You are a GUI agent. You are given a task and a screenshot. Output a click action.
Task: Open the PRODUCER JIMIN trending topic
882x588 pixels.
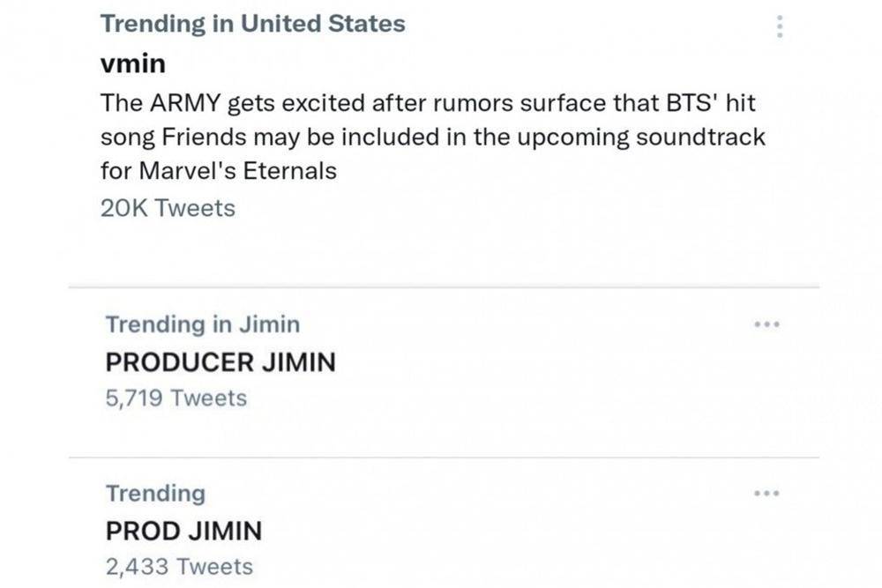point(220,362)
